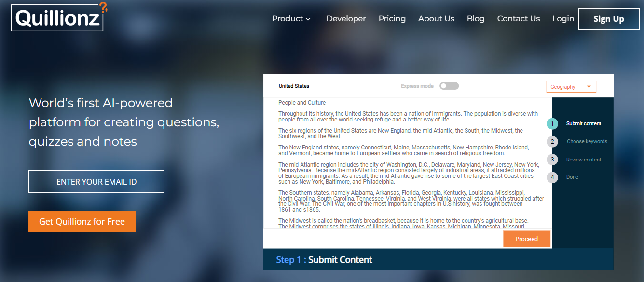Click the Proceed button
Image resolution: width=644 pixels, height=282 pixels.
point(526,239)
